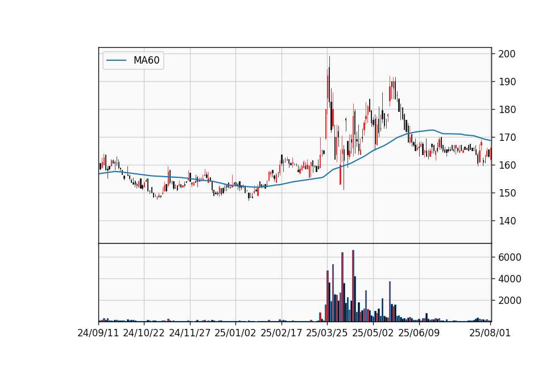Click the 140 price axis label

[x=507, y=221]
